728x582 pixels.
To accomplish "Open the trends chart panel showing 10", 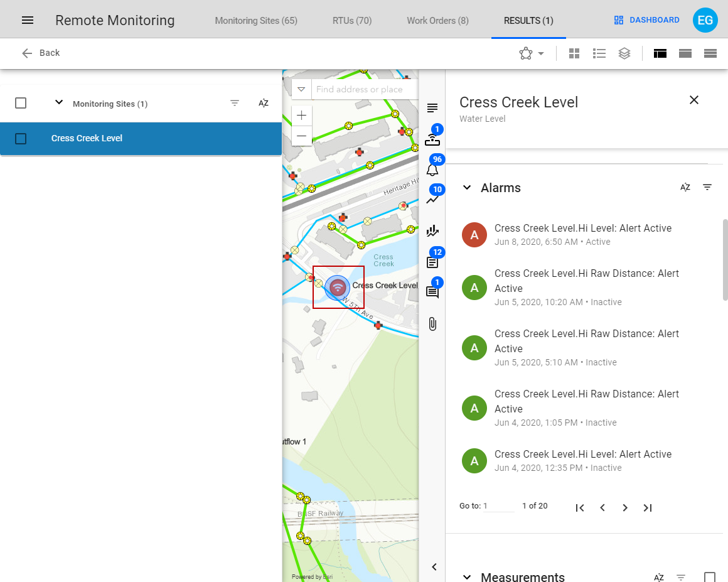I will click(x=432, y=198).
